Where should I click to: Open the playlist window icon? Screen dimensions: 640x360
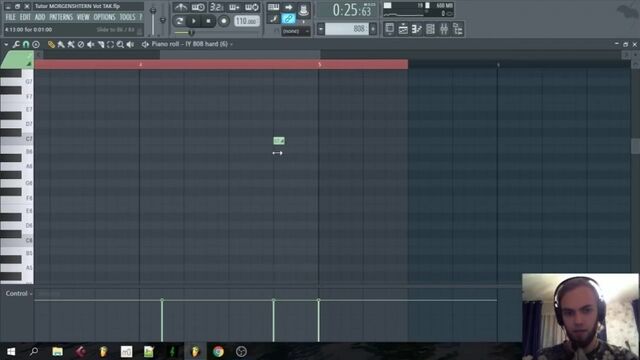pos(389,29)
